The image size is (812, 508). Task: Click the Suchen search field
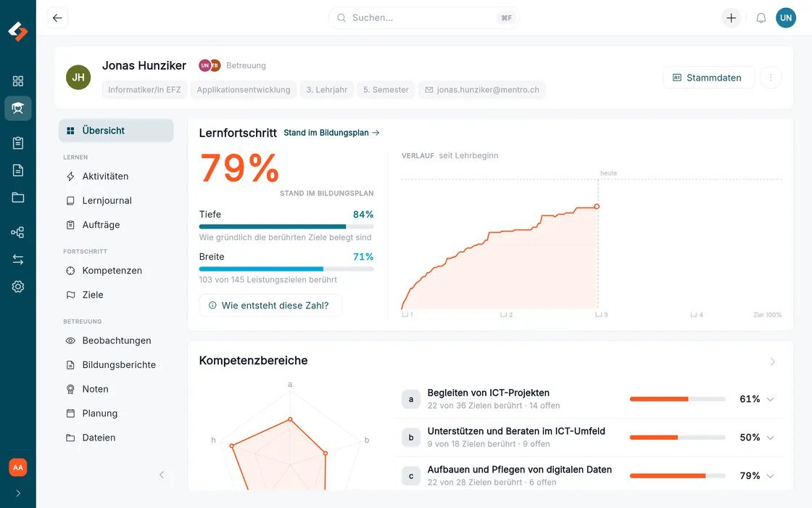(x=423, y=17)
